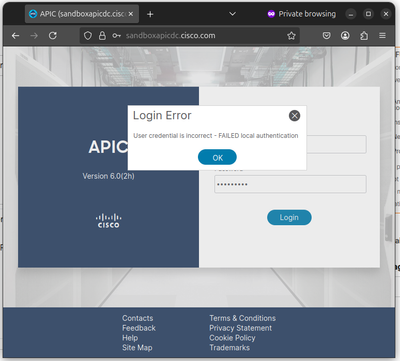
Task: Close the Firefox window
Action: click(386, 14)
